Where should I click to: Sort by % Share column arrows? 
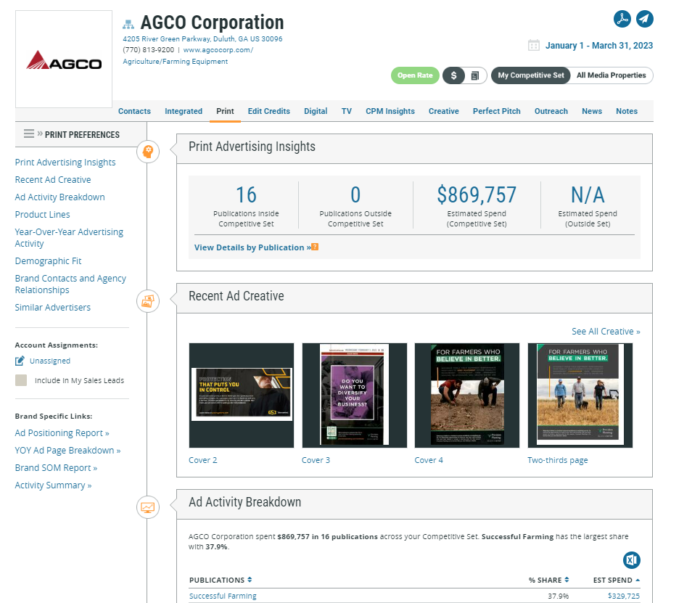pos(567,580)
